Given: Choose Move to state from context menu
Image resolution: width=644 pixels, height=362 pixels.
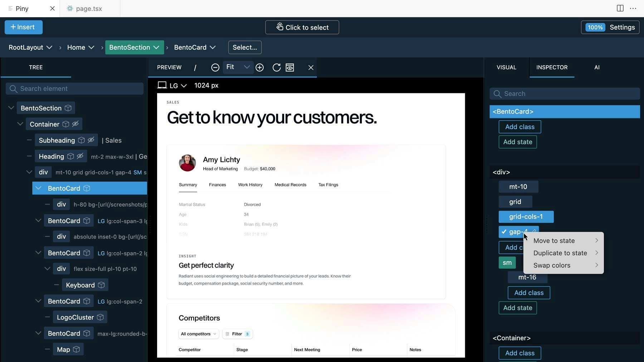Looking at the screenshot, I should tap(563, 240).
